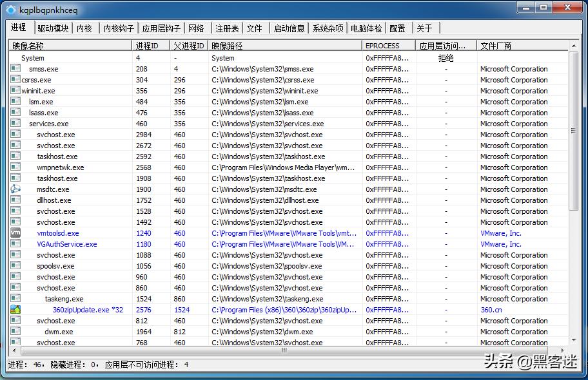Viewport: 588px width, 380px height.
Task: Switch to the 注册表 tab
Action: tap(227, 28)
